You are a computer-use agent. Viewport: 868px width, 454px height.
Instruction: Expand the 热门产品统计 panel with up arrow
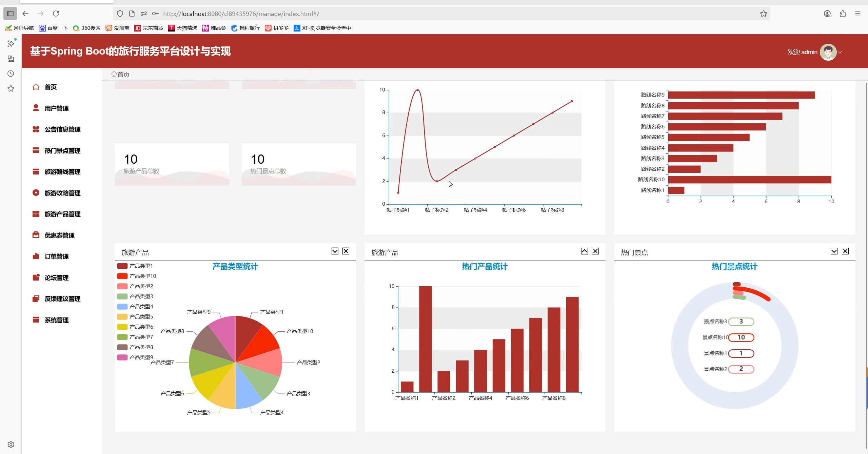(x=584, y=251)
